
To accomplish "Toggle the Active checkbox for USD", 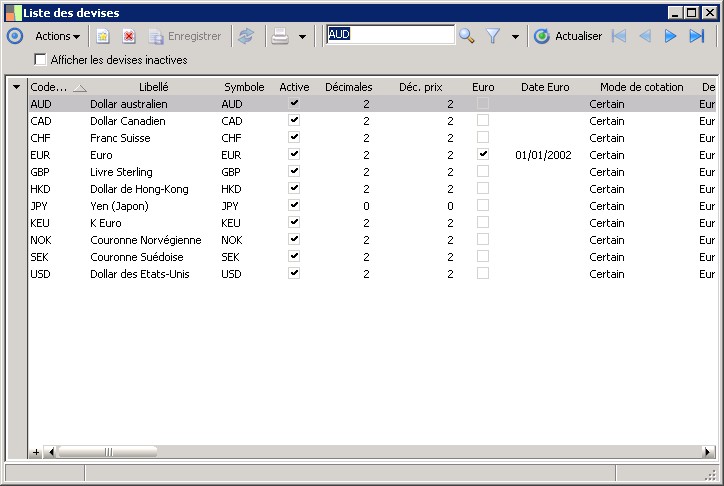I will coord(294,273).
